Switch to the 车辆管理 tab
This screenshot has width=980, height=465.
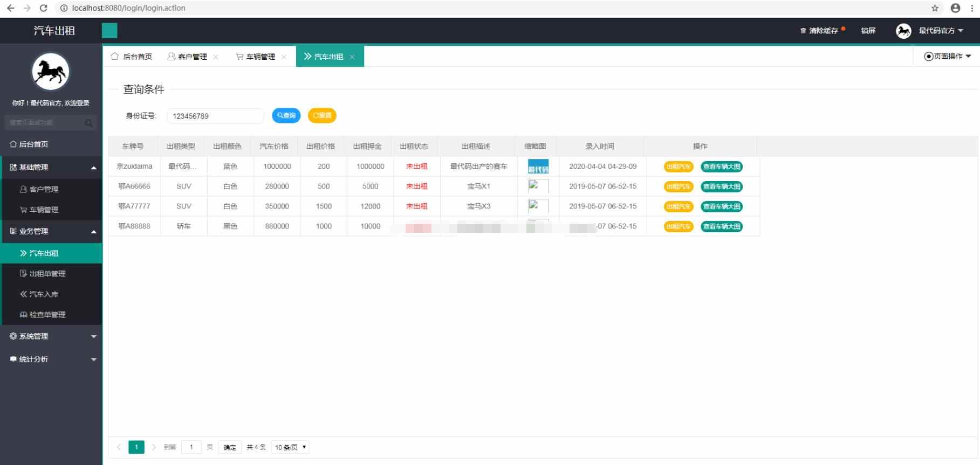pos(256,57)
